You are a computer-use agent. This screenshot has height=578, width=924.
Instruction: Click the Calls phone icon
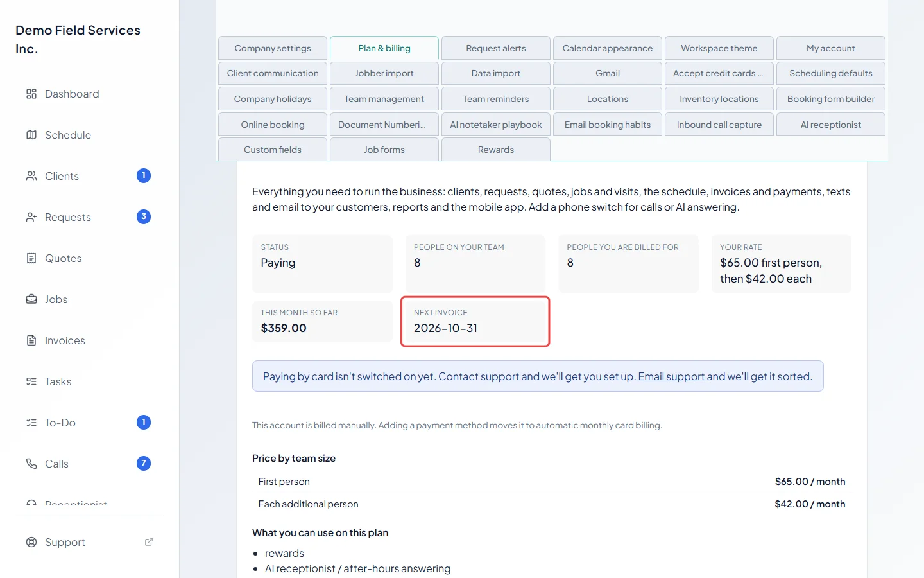pos(31,464)
